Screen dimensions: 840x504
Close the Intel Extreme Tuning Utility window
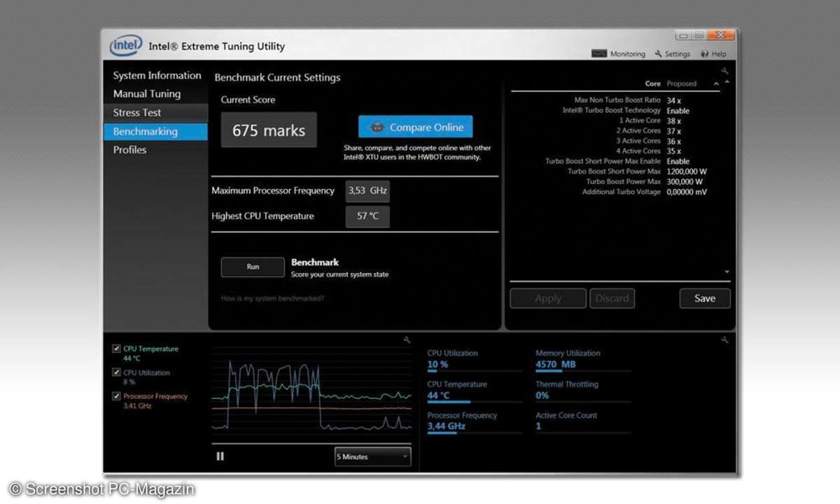720,35
